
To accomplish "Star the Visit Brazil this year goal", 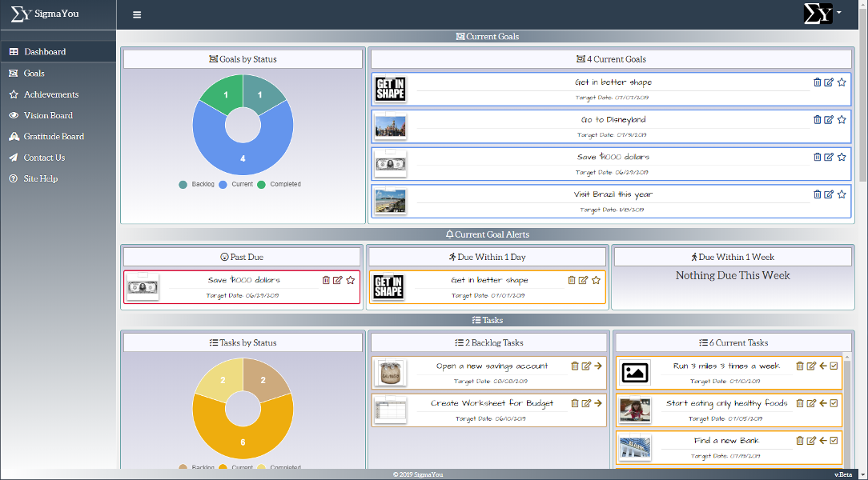I will pos(842,194).
